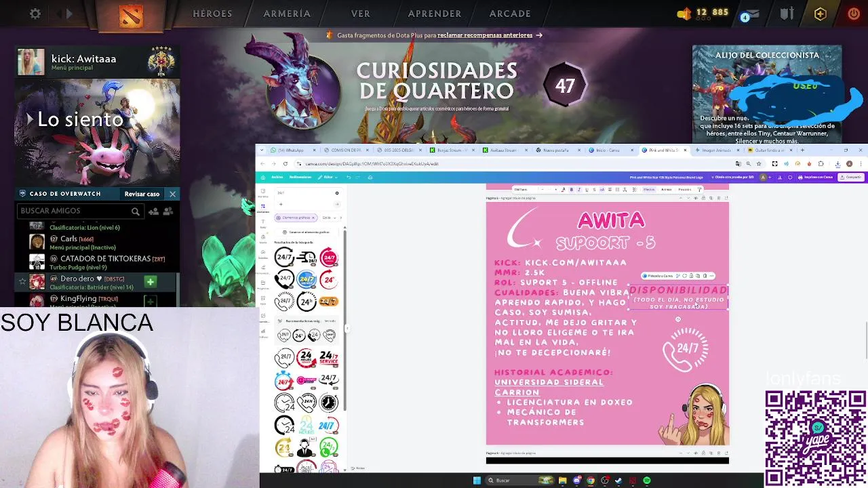Open Canva Elementos sidebar panel
Viewport: 868px width, 488px height.
pyautogui.click(x=263, y=209)
